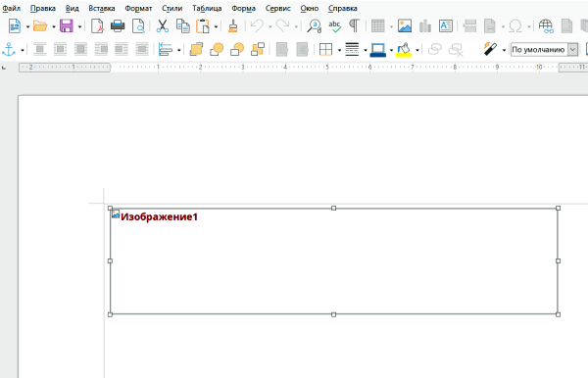Open the Borders dropdown arrow
The height and width of the screenshot is (378, 588).
[339, 50]
